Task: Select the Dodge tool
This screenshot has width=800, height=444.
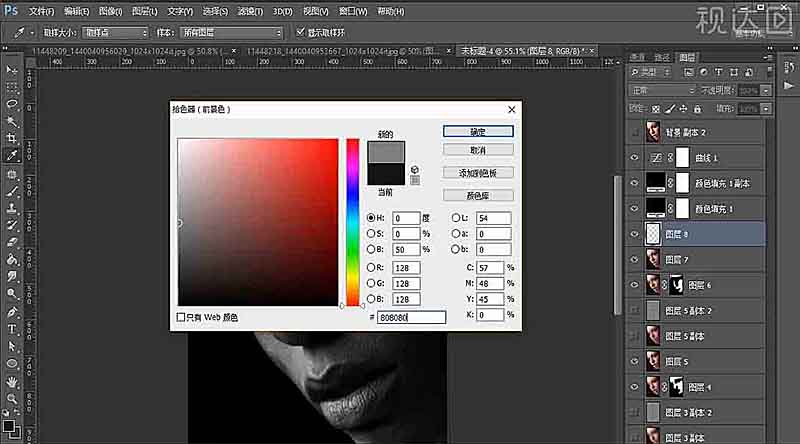Action: pyautogui.click(x=12, y=294)
